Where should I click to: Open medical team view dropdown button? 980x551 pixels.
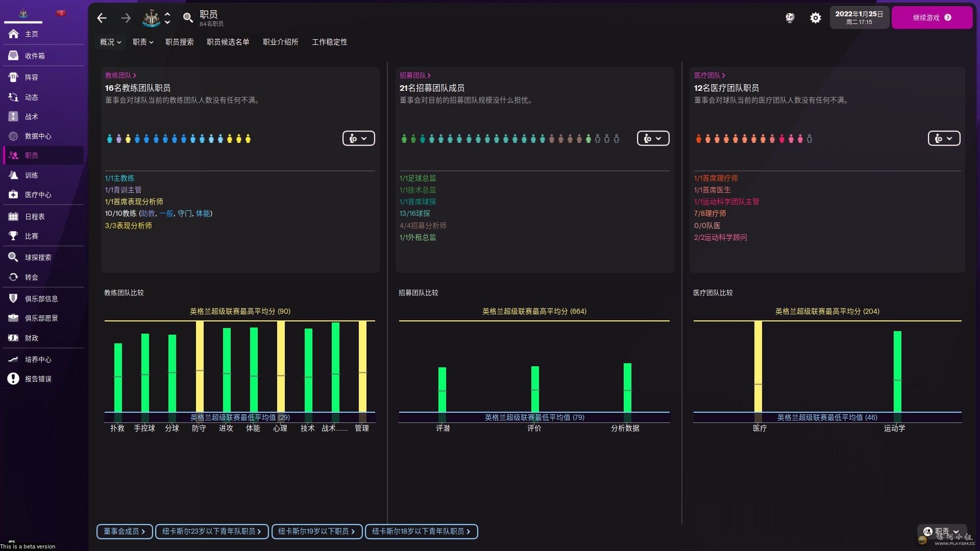(944, 138)
